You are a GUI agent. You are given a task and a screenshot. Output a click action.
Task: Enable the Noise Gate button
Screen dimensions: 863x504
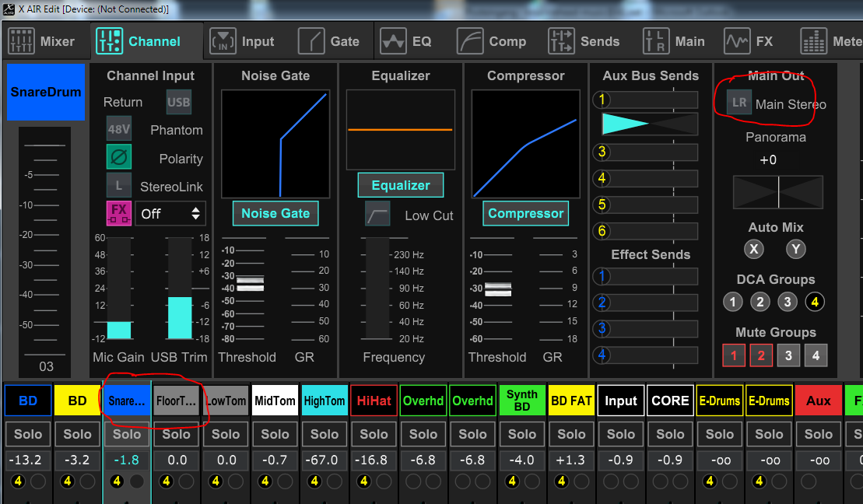(275, 213)
